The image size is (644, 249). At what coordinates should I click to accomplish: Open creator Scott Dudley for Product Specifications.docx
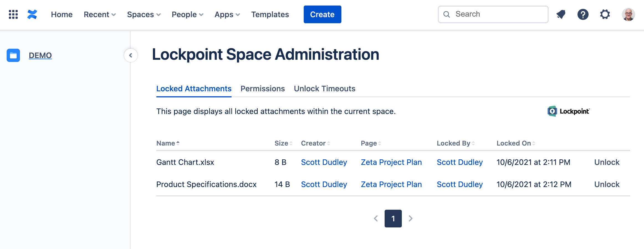pos(324,184)
